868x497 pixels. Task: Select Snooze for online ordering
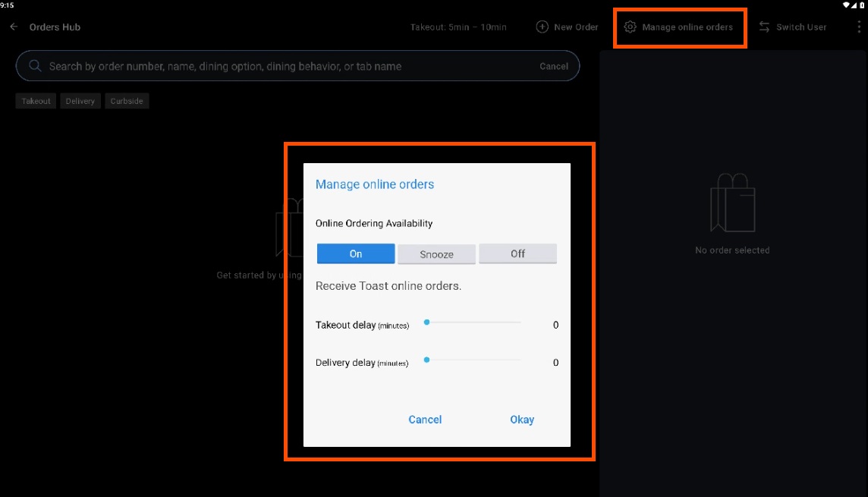click(x=437, y=254)
